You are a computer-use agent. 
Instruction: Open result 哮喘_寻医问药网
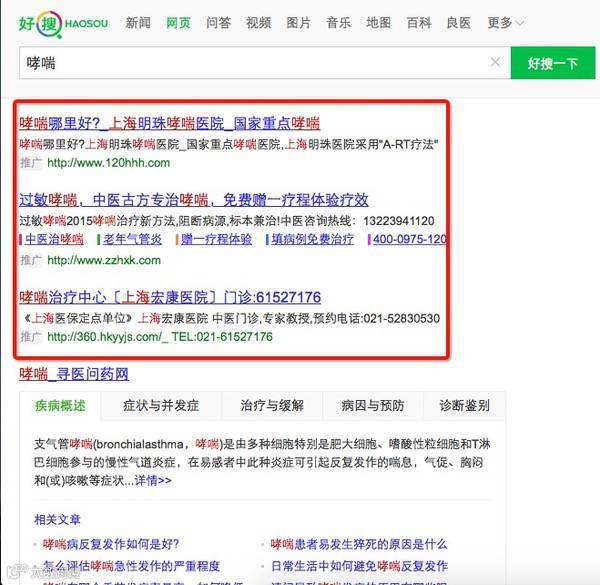coord(74,374)
